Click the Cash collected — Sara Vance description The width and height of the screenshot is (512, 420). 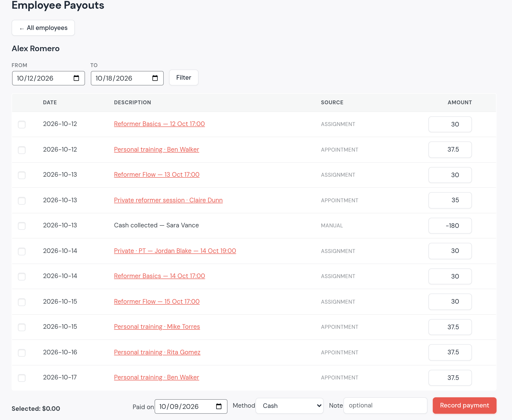[156, 225]
